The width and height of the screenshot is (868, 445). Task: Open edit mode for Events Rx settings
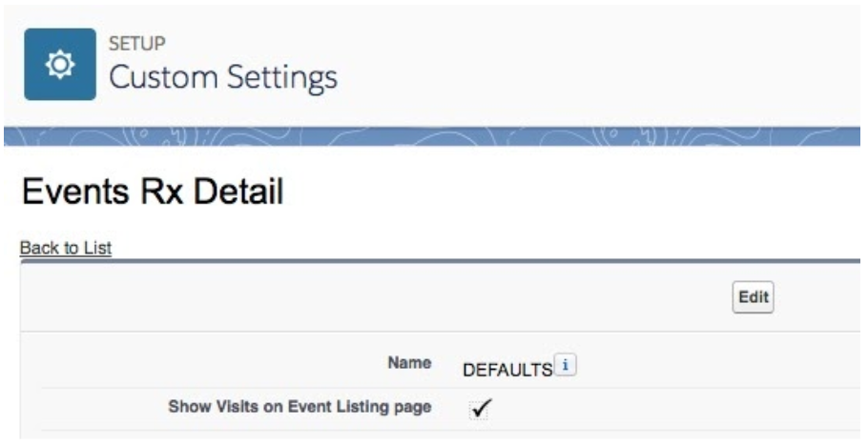point(753,297)
